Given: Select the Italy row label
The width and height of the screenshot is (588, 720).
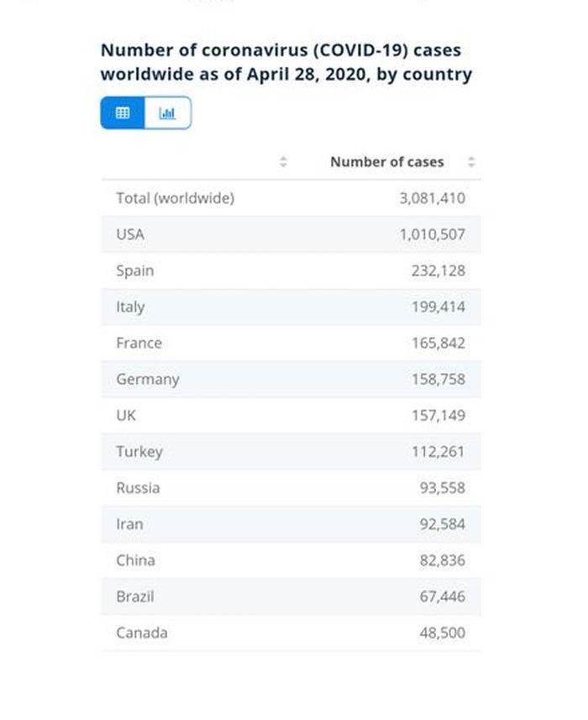Looking at the screenshot, I should click(131, 307).
